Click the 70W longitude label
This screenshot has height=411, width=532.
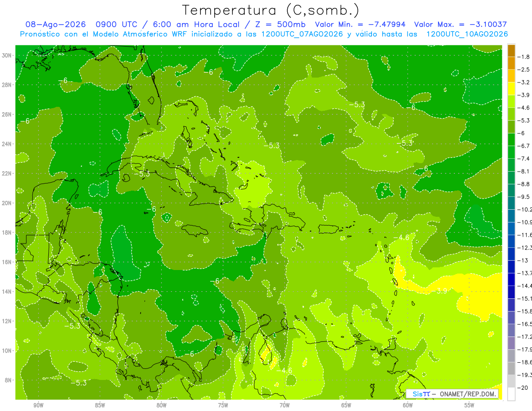click(285, 405)
